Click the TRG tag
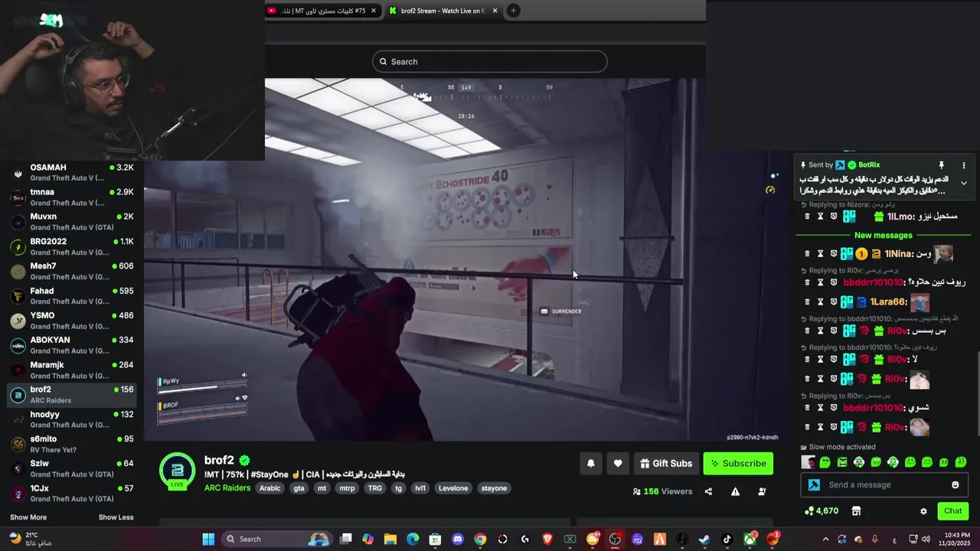980x551 pixels. click(x=375, y=488)
